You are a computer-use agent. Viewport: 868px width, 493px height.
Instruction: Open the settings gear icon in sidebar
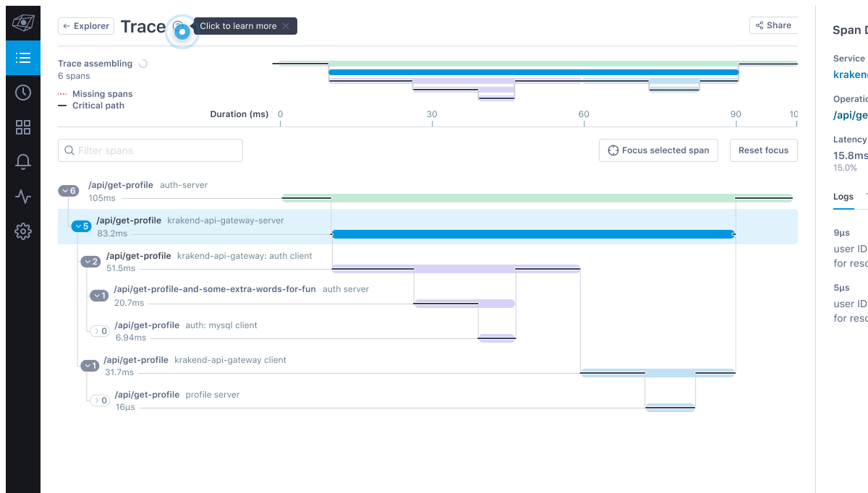23,231
